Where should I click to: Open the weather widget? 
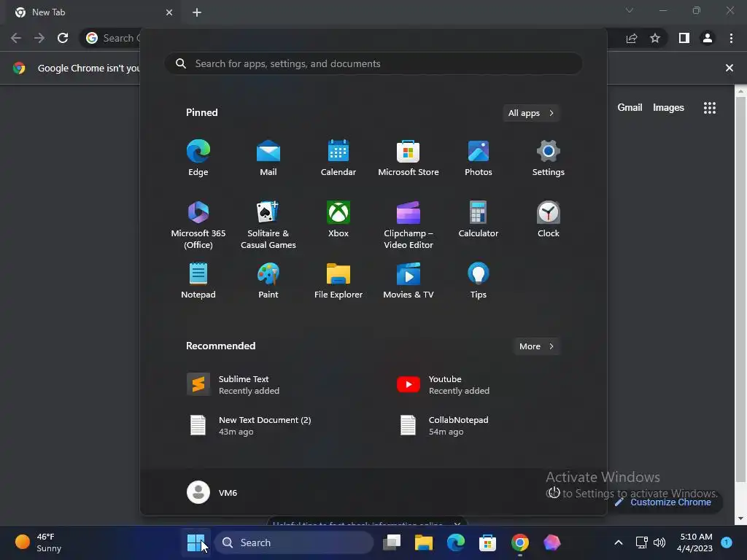pos(39,542)
